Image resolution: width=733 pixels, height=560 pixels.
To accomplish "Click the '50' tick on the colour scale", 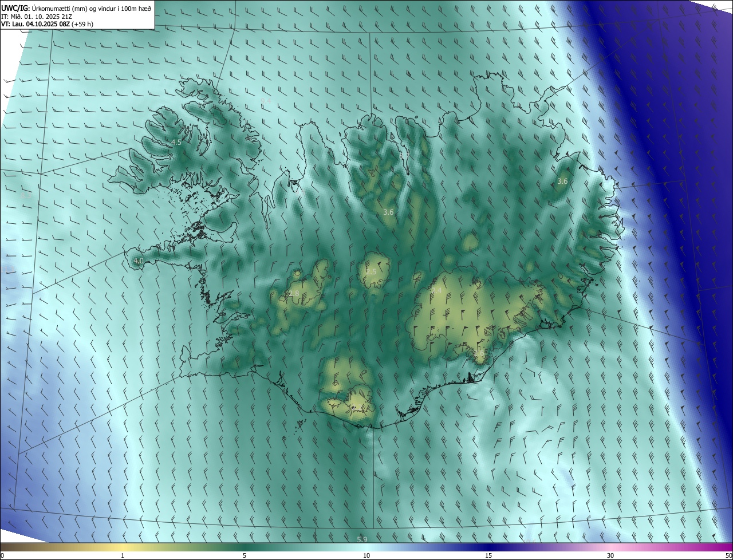I will tap(728, 555).
